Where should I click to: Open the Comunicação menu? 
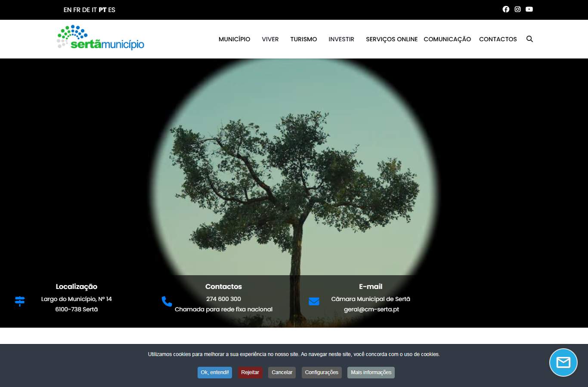click(x=447, y=39)
